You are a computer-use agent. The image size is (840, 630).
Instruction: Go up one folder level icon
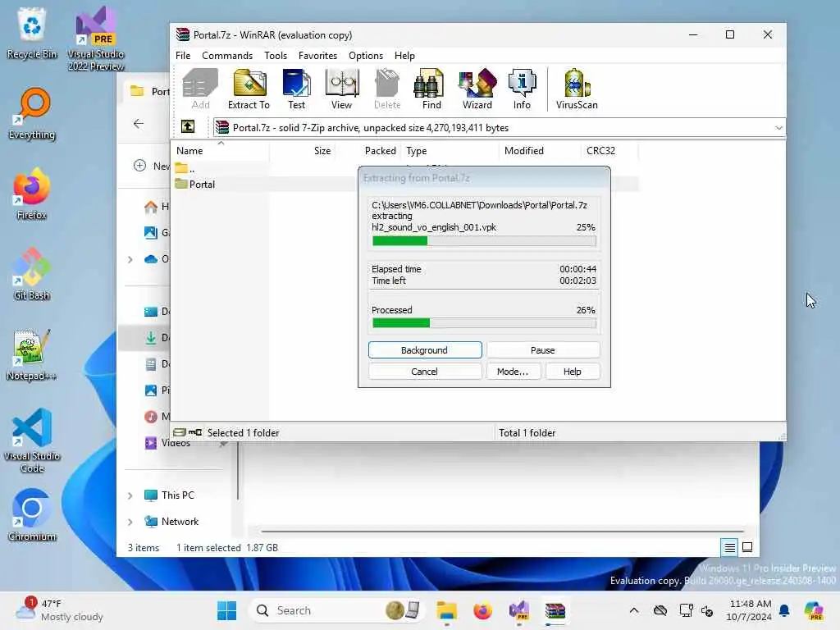click(188, 127)
